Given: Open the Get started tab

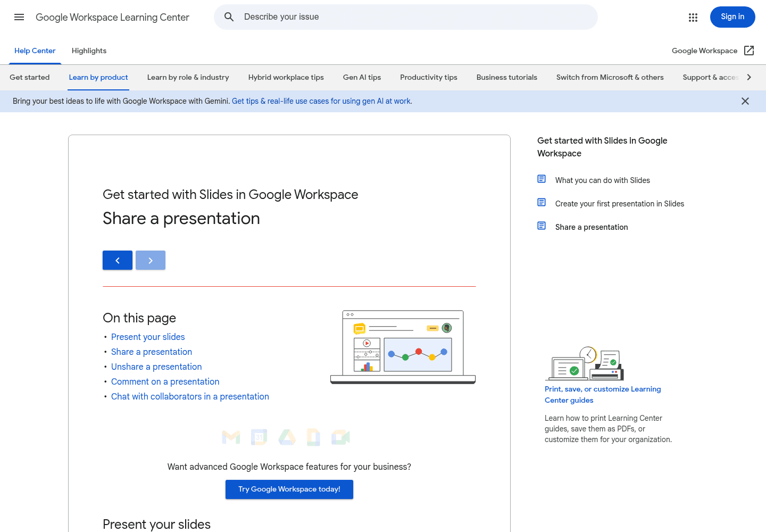Looking at the screenshot, I should pyautogui.click(x=30, y=77).
